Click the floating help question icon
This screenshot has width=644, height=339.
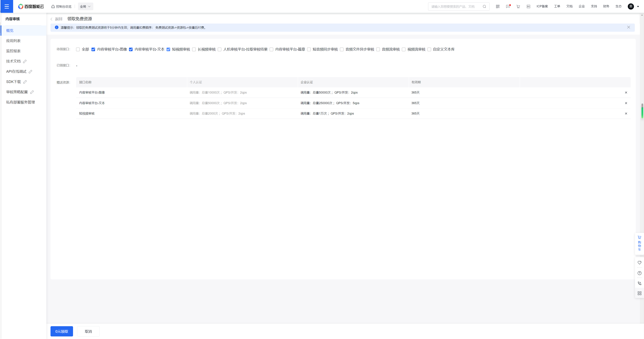(x=640, y=273)
